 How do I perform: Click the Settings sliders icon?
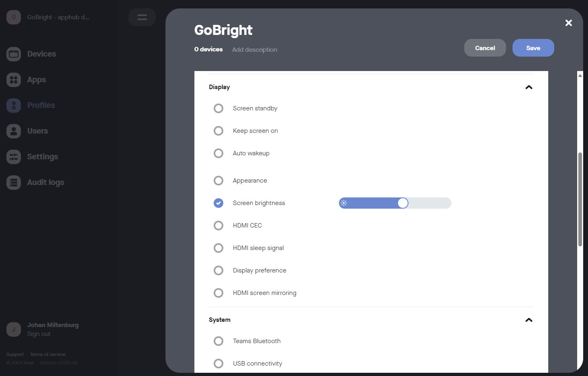point(14,157)
